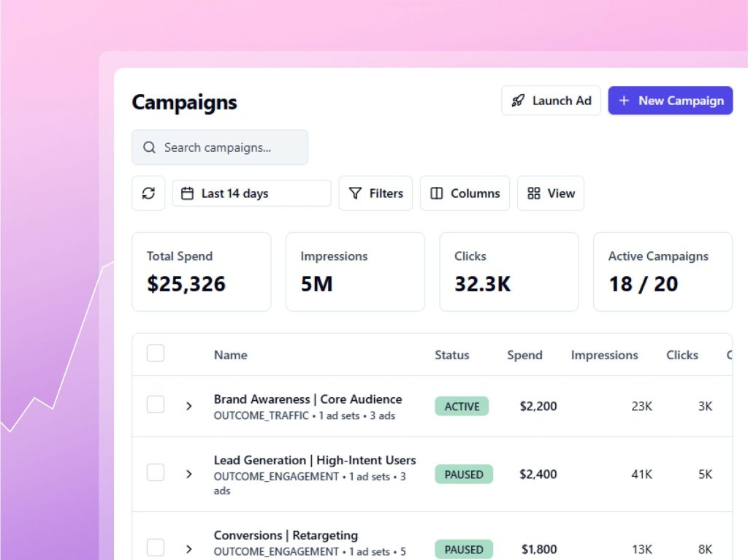Viewport: 748px width, 560px height.
Task: Click the PAUSED badge for Lead Generation
Action: click(464, 475)
